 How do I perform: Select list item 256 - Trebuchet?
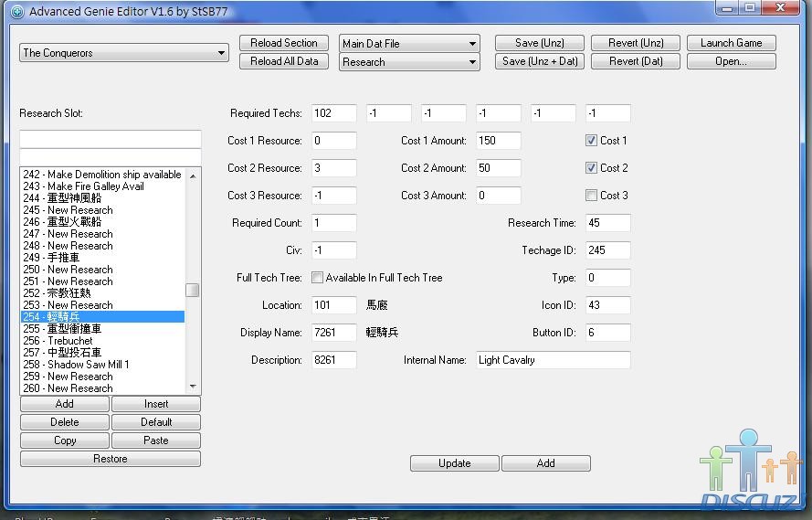[70, 341]
